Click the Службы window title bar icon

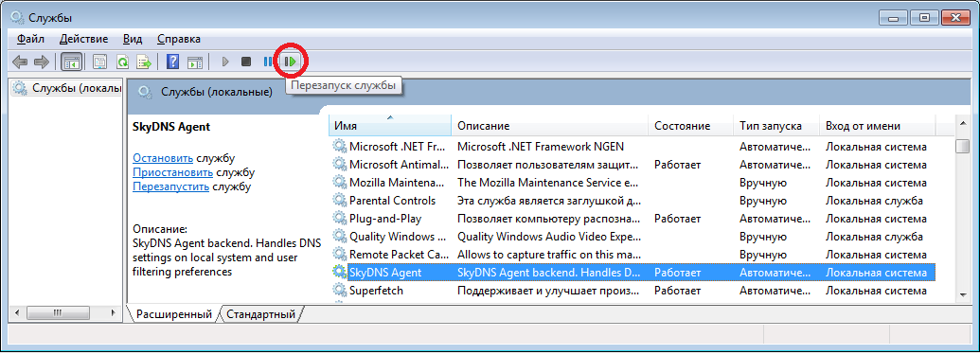click(17, 17)
